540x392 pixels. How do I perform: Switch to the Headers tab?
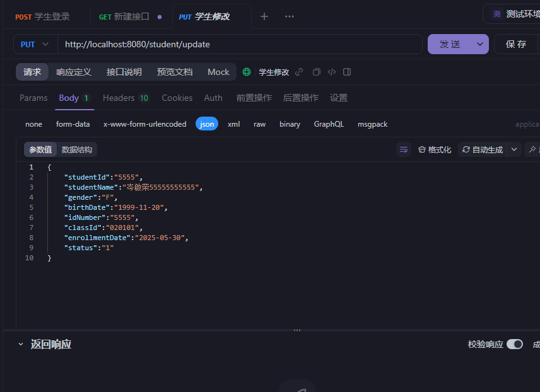126,98
